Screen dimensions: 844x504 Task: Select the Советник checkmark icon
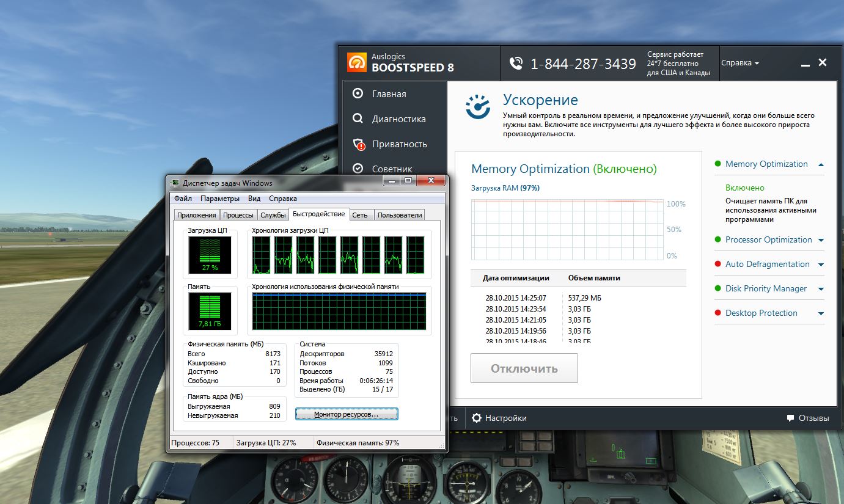[x=359, y=169]
